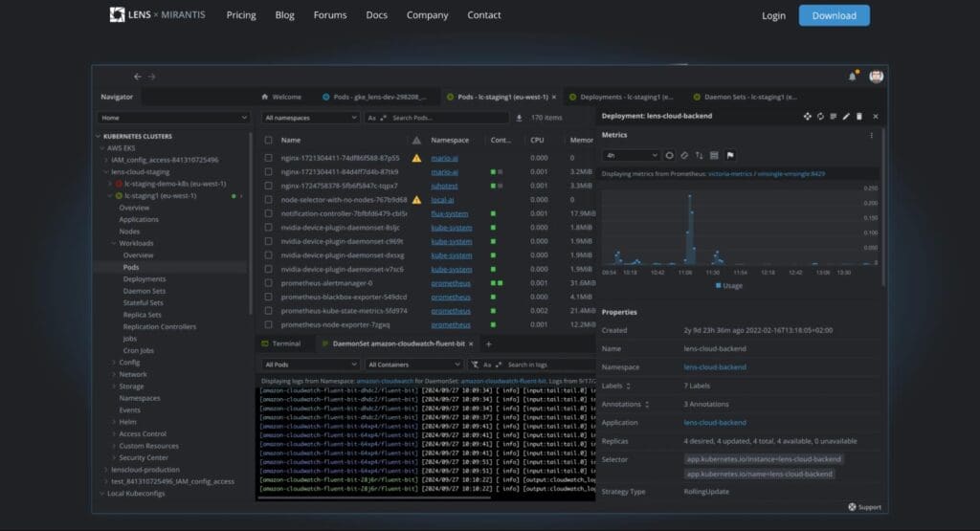980x531 pixels.
Task: Click the restart deployment circular arrows icon
Action: pos(820,116)
